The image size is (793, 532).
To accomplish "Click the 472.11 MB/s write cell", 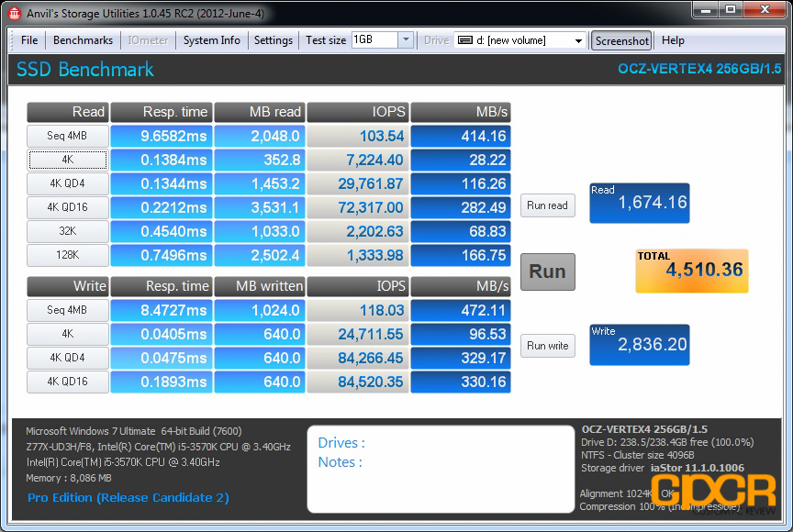I will [x=461, y=310].
